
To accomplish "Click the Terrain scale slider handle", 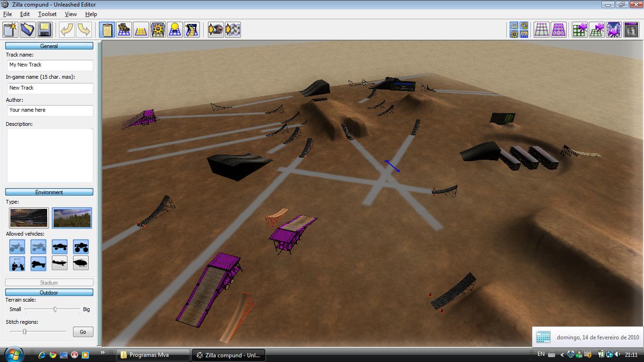I will click(x=55, y=309).
